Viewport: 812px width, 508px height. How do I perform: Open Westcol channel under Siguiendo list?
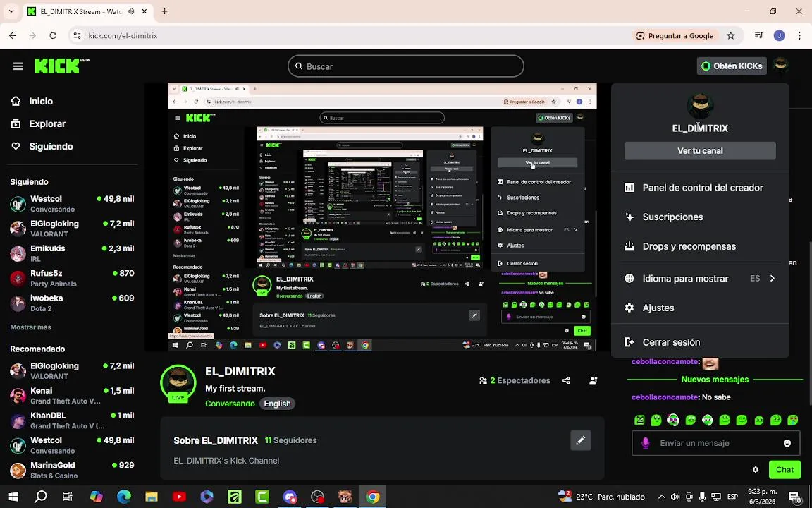pyautogui.click(x=72, y=204)
